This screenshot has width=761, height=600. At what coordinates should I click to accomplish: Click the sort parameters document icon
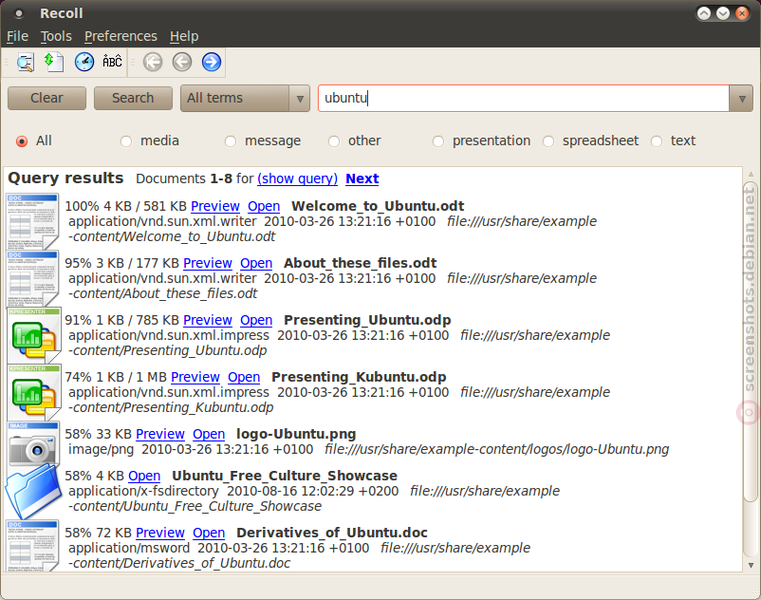54,62
